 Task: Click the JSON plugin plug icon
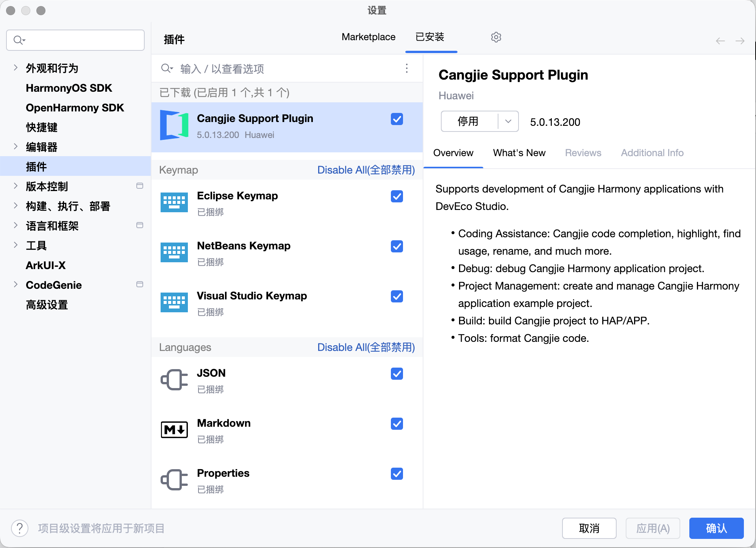click(x=174, y=380)
